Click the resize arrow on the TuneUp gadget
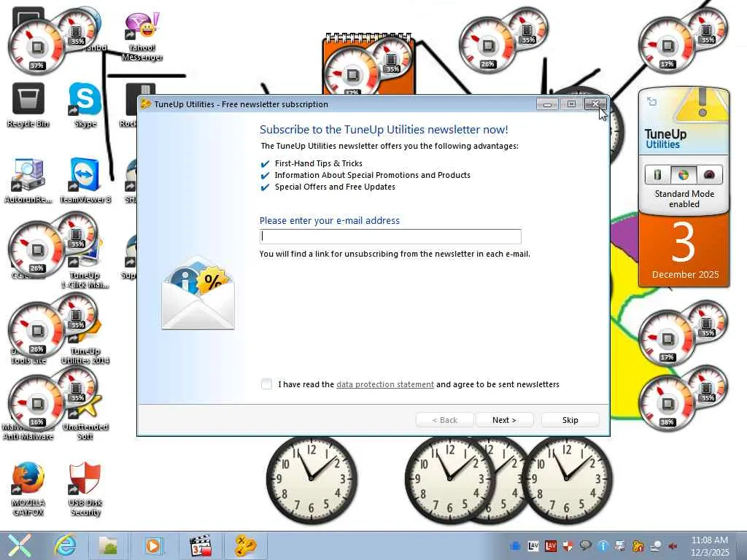The width and height of the screenshot is (747, 560). [651, 101]
